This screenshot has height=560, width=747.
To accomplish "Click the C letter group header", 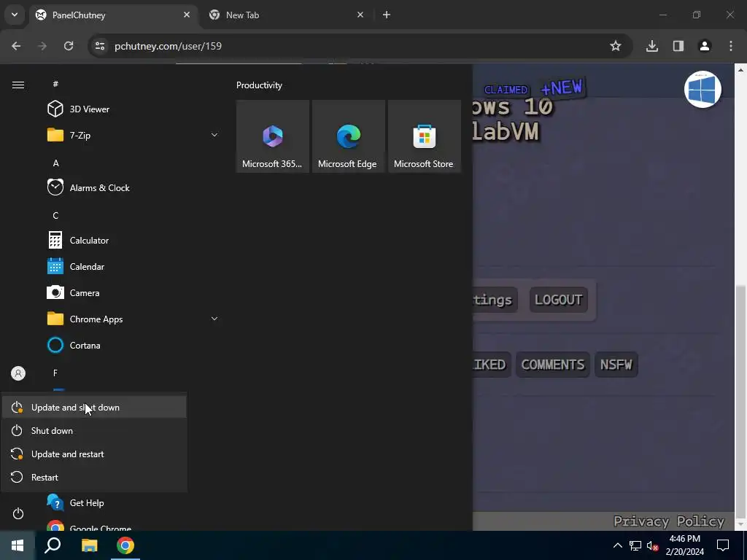I will [55, 216].
